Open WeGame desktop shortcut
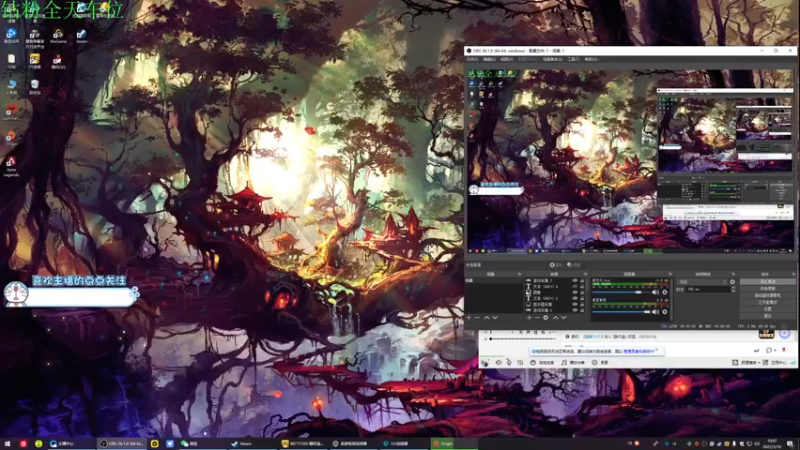The height and width of the screenshot is (450, 800). (x=58, y=36)
